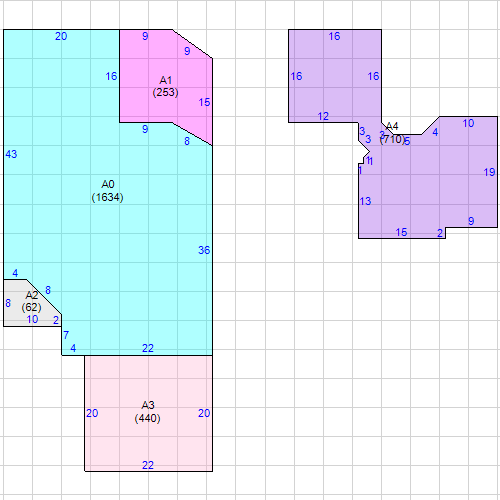Select the A0 (1634) area label
Viewport: 500px width, 500px height.
pyautogui.click(x=107, y=191)
